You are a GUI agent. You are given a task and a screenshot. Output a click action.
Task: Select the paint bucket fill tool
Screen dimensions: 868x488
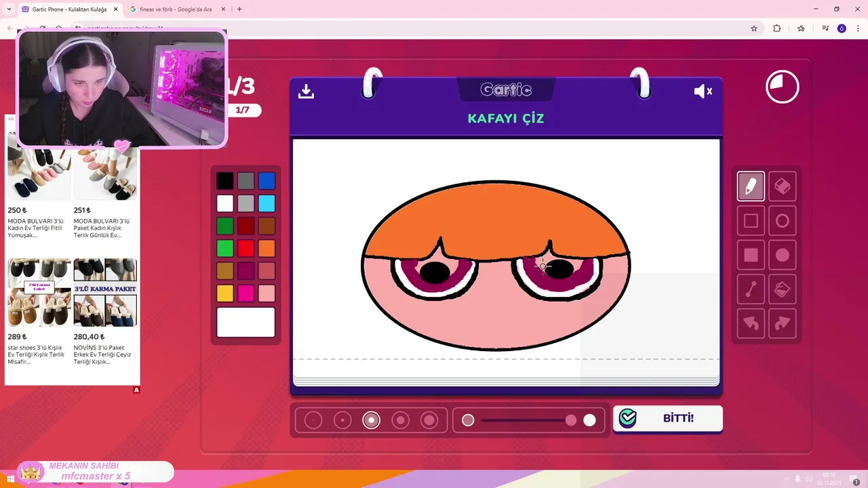point(783,289)
